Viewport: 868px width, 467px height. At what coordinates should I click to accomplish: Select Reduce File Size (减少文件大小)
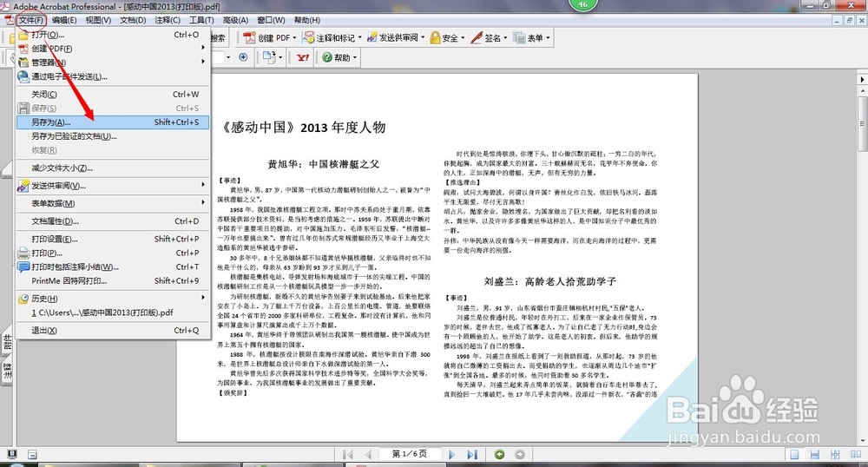coord(113,168)
